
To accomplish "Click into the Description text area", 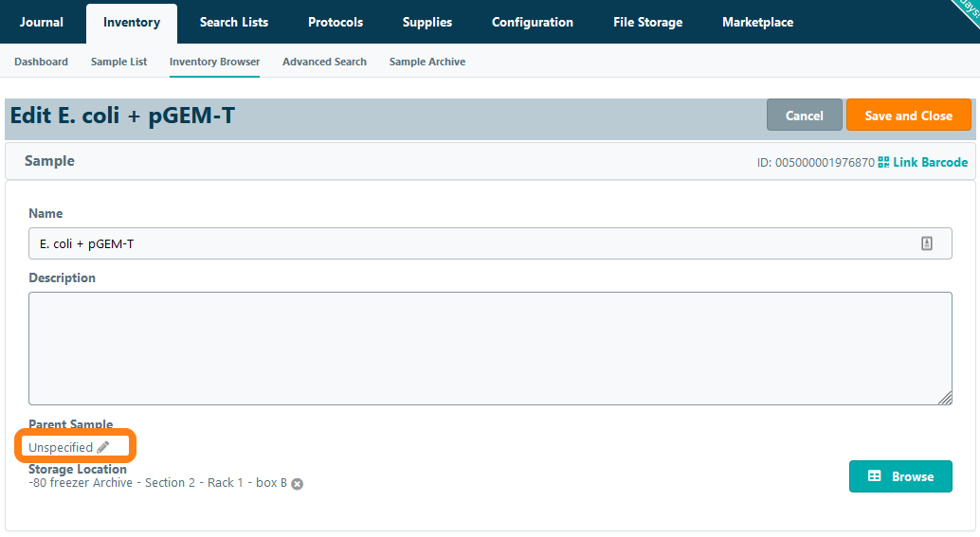I will (489, 348).
